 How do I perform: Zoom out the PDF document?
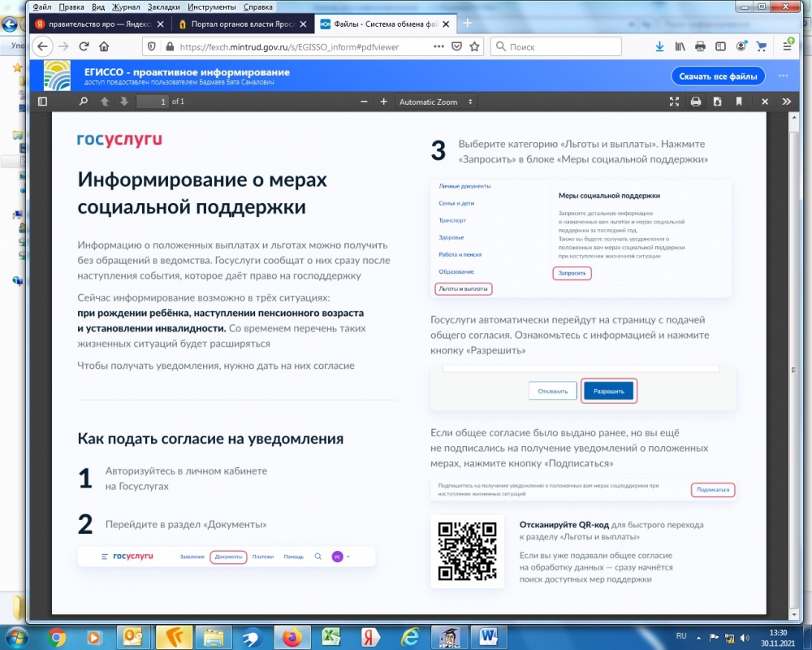(364, 102)
